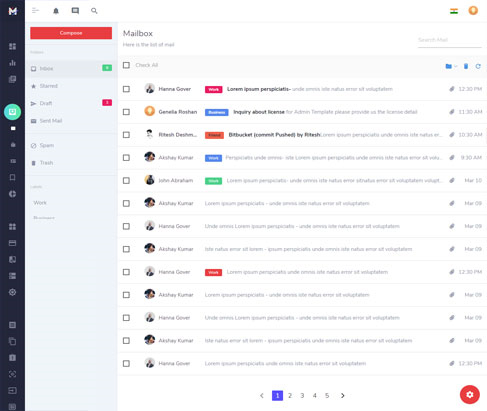Screen dimensions: 487x411
Task: Tick the Check All checkbox
Action: pos(126,65)
